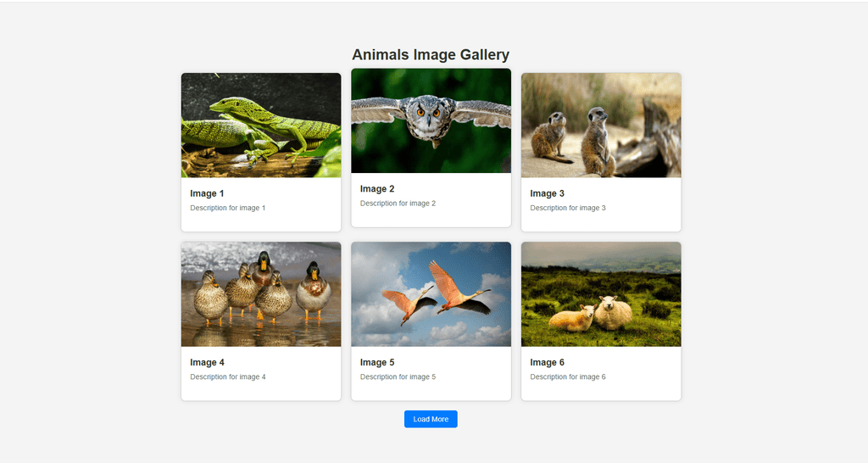
Task: Click the 'Image 1' title
Action: tap(207, 193)
